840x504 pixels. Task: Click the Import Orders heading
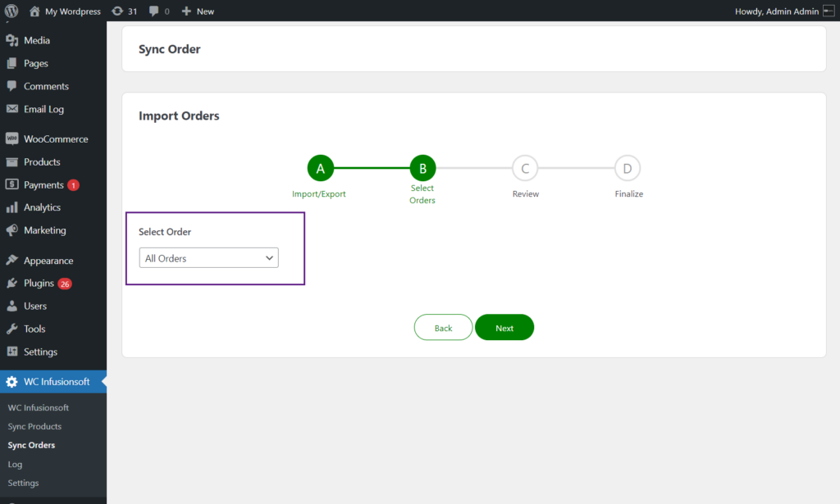179,116
